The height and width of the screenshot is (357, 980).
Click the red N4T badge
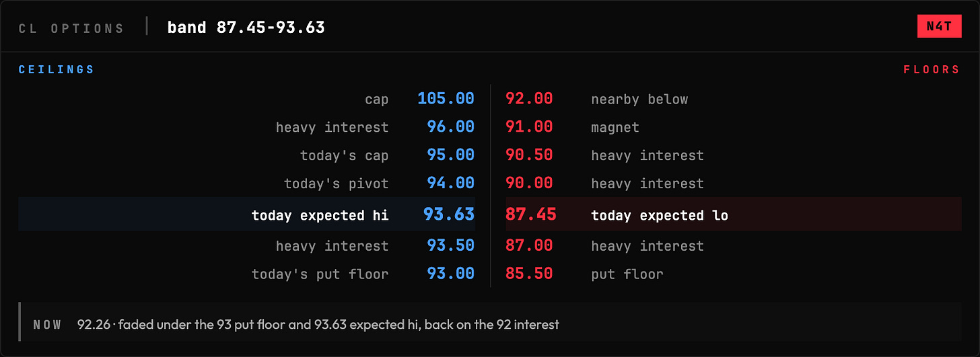pos(939,26)
